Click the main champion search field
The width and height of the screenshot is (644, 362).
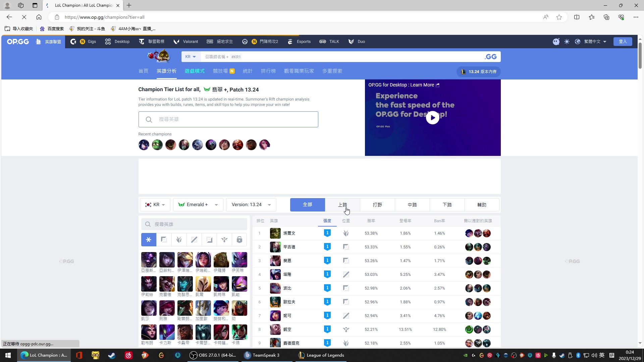pos(228,119)
